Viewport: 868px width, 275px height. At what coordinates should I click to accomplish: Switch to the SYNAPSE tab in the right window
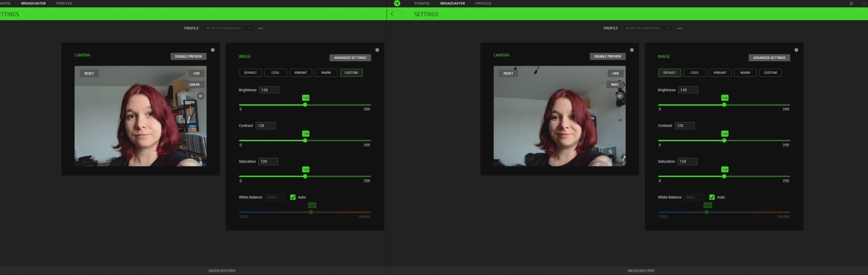(421, 3)
